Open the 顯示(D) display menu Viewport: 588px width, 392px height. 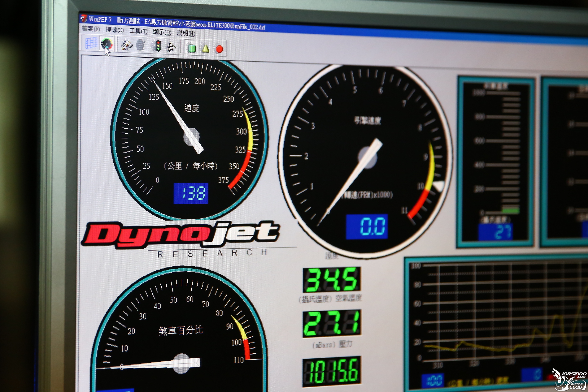162,32
